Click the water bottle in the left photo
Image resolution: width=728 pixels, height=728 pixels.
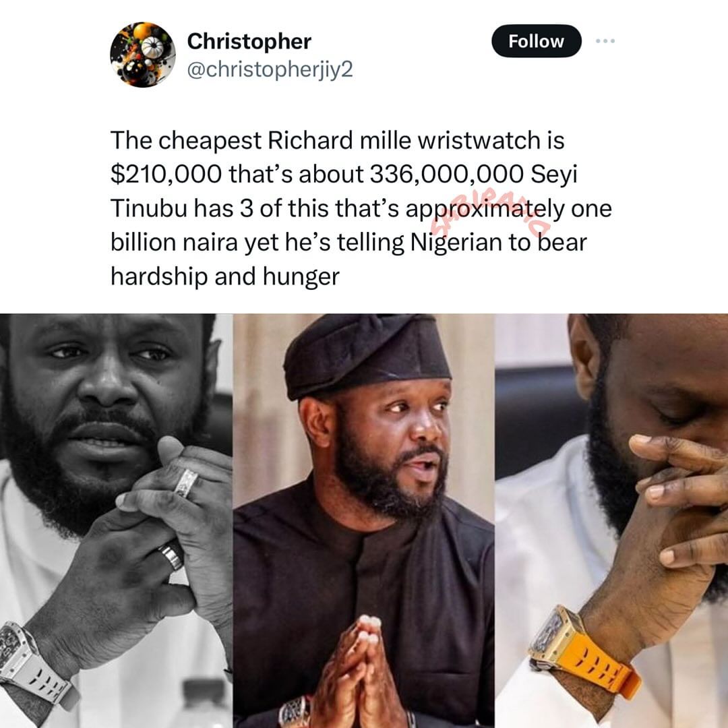coord(204,702)
